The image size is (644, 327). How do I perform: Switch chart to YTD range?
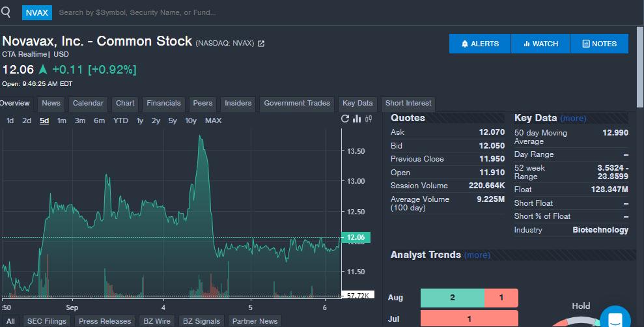(x=120, y=121)
